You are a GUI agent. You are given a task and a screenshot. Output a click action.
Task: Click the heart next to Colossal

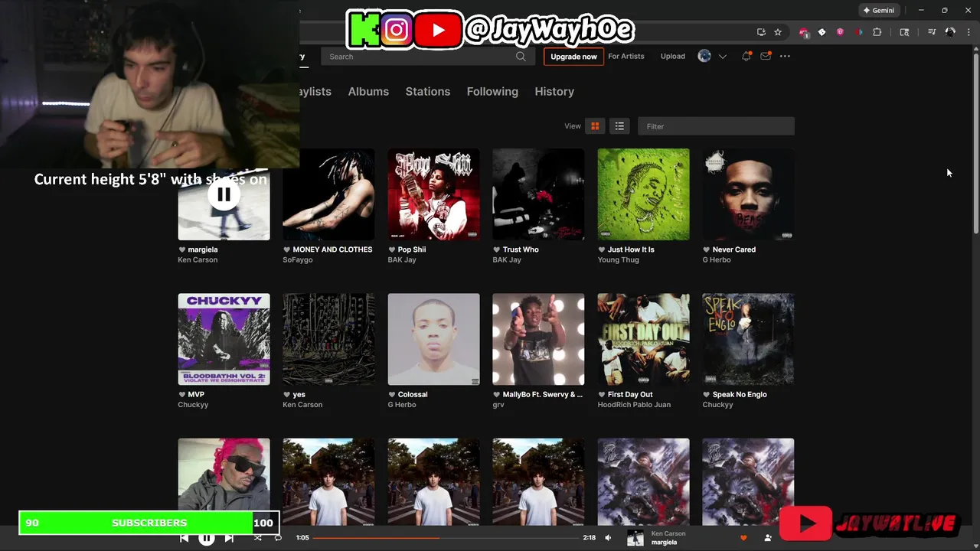391,394
